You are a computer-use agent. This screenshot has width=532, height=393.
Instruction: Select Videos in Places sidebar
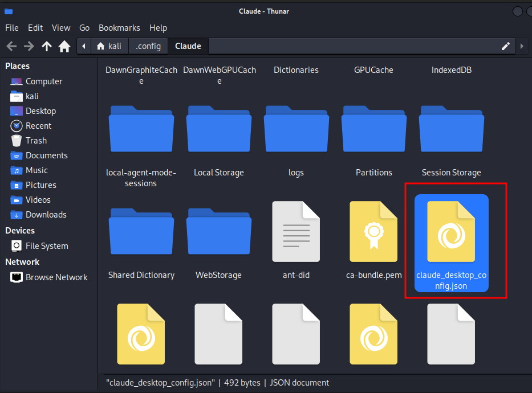tap(31, 200)
